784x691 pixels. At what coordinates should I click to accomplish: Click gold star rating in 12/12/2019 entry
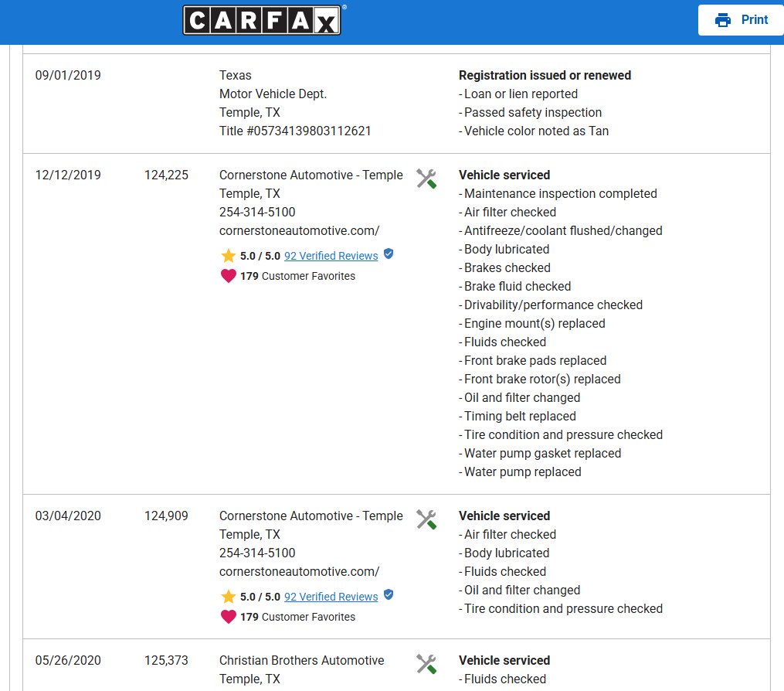[x=229, y=256]
